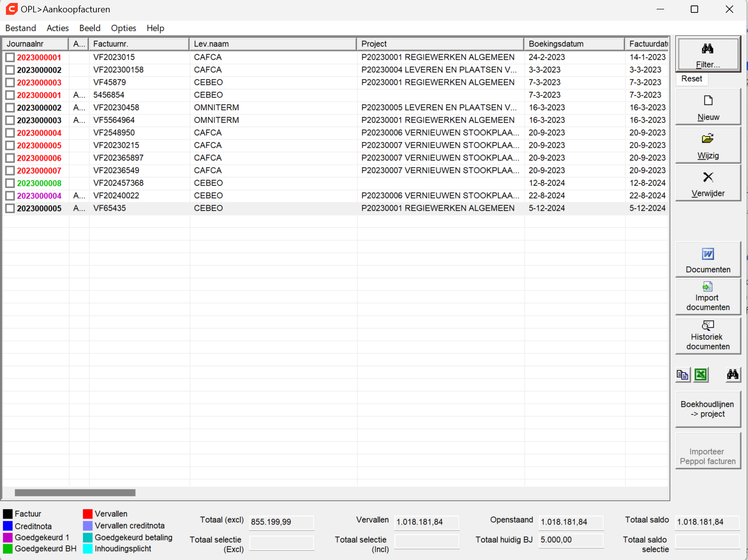Click the magenta Goedgekeurd 1 swatch
Image resolution: width=748 pixels, height=560 pixels.
tap(8, 537)
